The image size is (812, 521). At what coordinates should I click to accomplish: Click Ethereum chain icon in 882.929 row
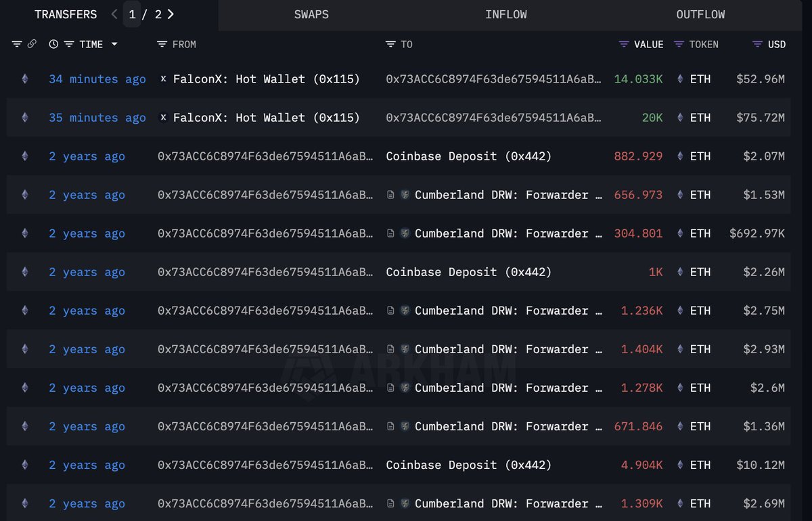point(25,156)
